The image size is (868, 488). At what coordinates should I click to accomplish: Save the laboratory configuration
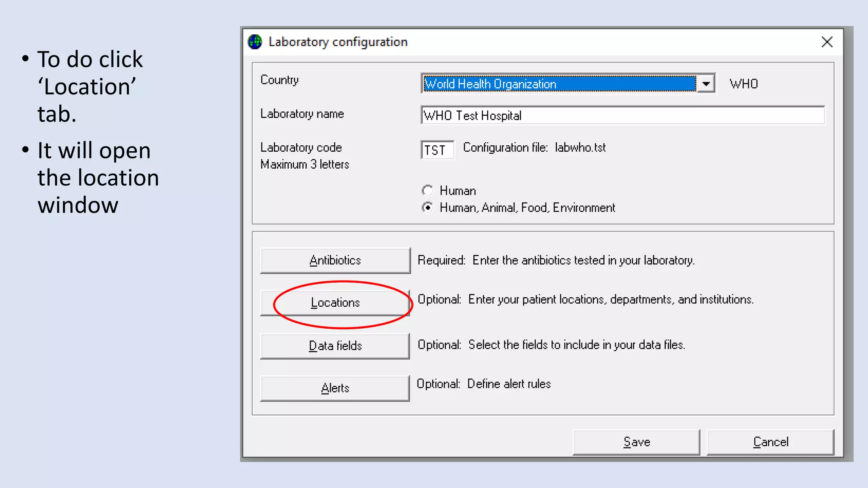pos(636,442)
